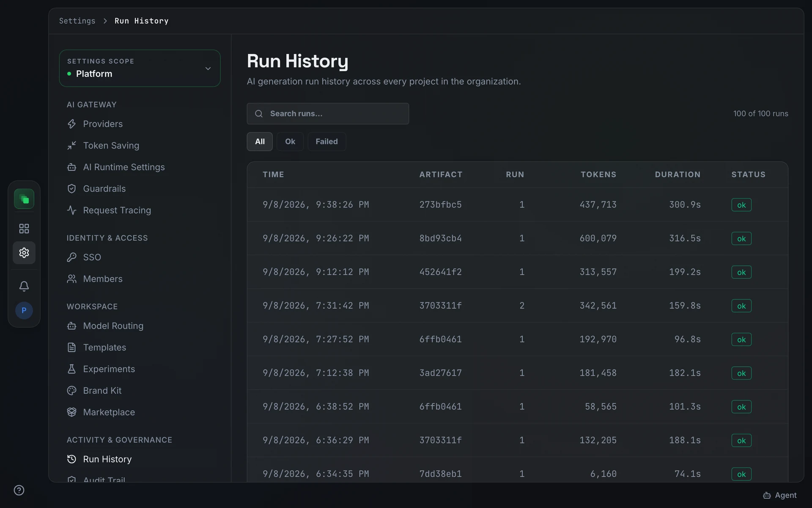Click the Request Tracing pulse icon
This screenshot has width=812, height=508.
[72, 210]
